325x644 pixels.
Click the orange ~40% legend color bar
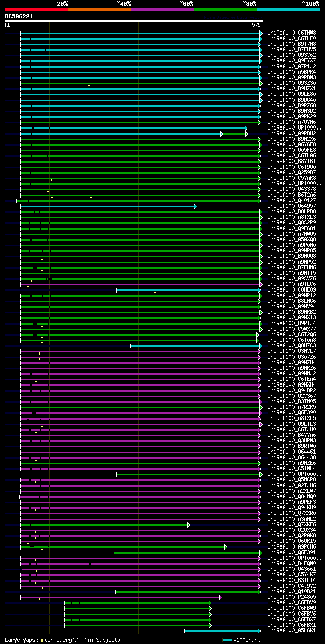click(99, 9)
